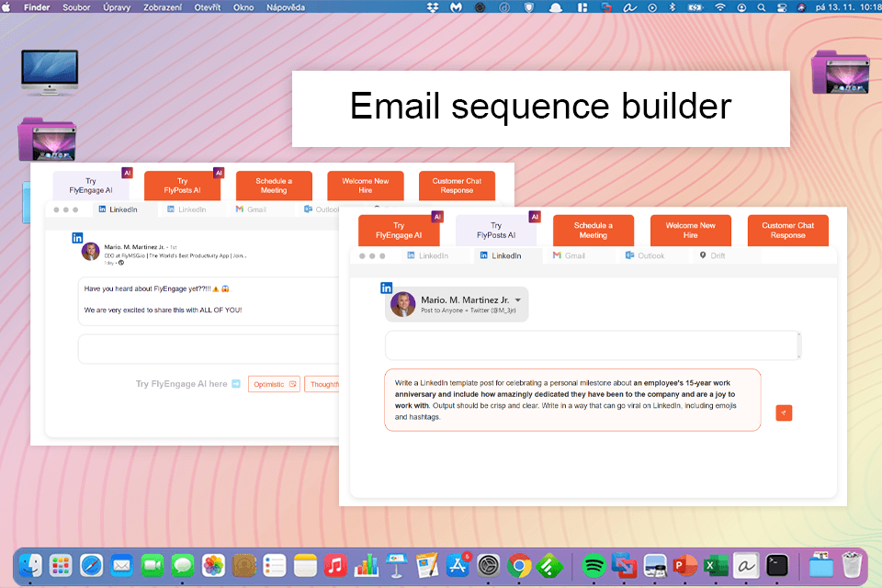Click Schedule a Meeting in the back window

pos(274,186)
